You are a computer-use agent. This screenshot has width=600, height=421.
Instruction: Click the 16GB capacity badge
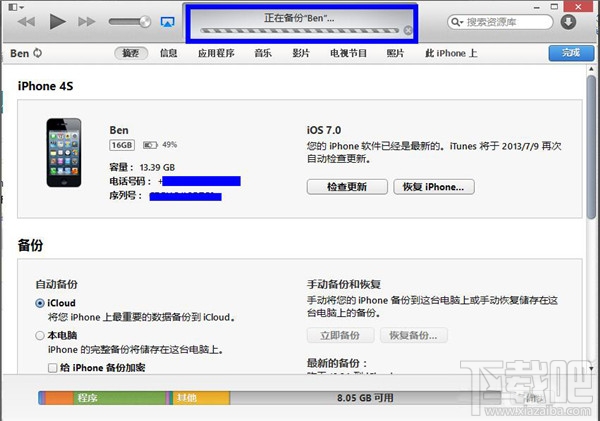coord(122,145)
